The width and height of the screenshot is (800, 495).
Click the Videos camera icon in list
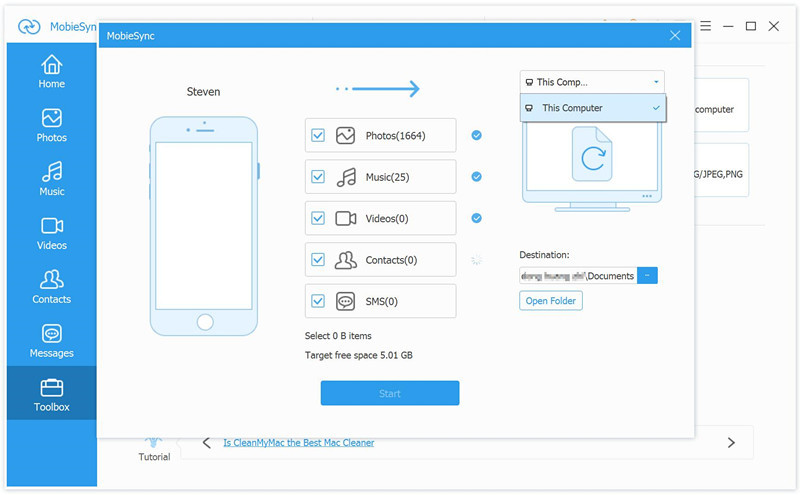345,218
